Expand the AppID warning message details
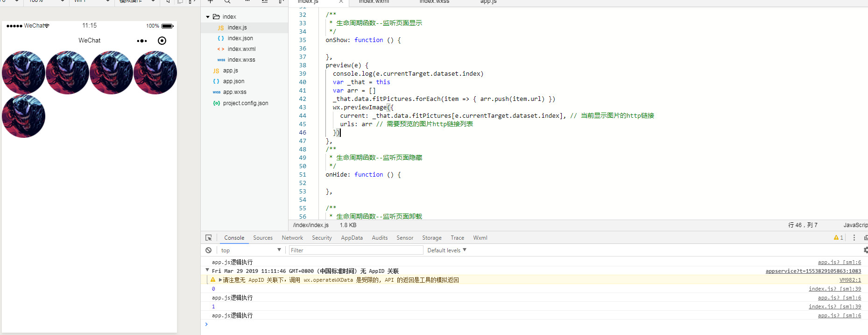The image size is (868, 335). 220,280
